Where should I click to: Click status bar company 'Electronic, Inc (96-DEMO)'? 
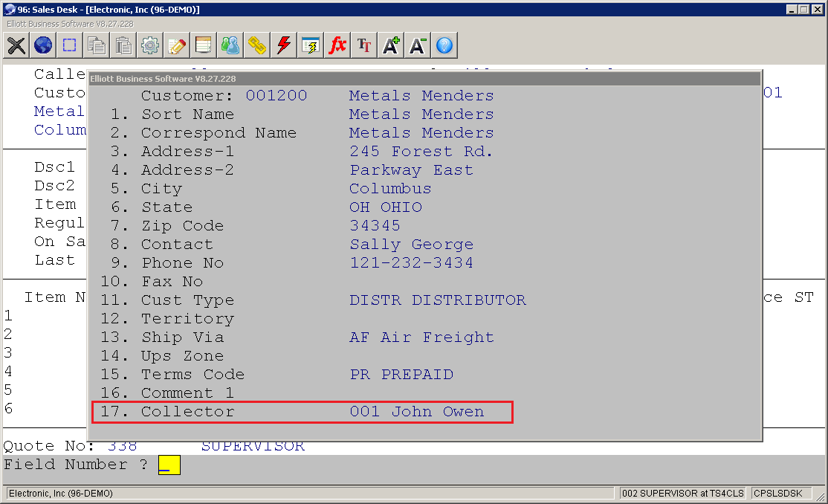(x=61, y=494)
